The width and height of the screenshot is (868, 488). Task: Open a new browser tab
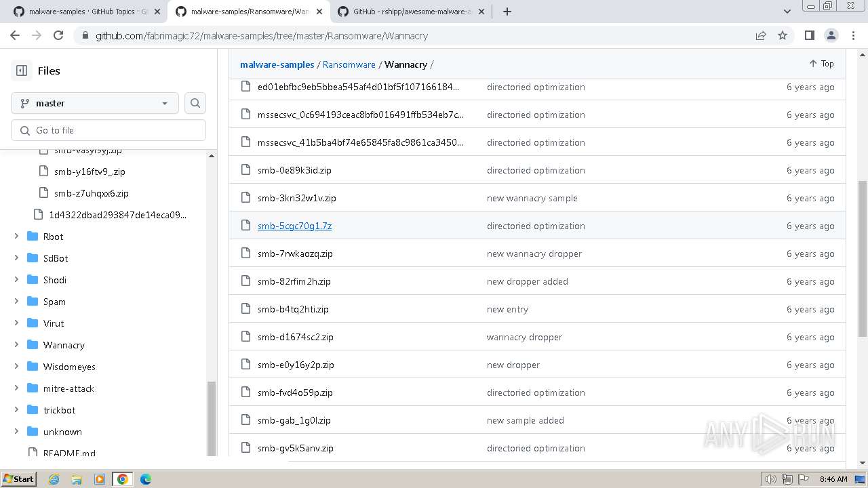(507, 12)
